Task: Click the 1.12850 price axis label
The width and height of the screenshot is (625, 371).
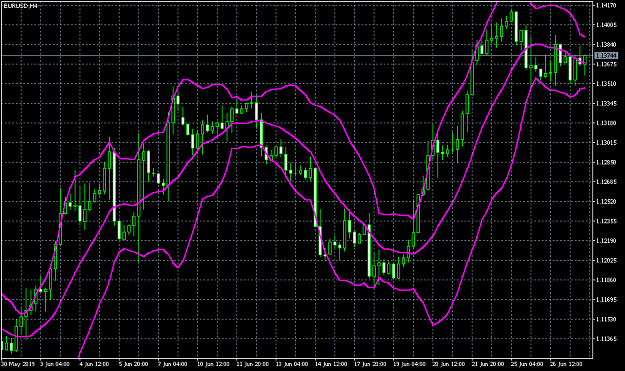Action: tap(606, 162)
